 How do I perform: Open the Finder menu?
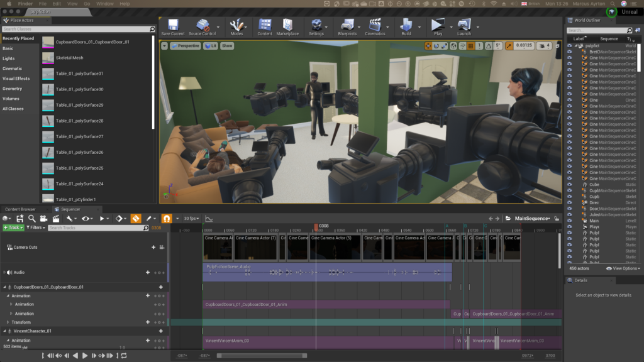pyautogui.click(x=25, y=4)
